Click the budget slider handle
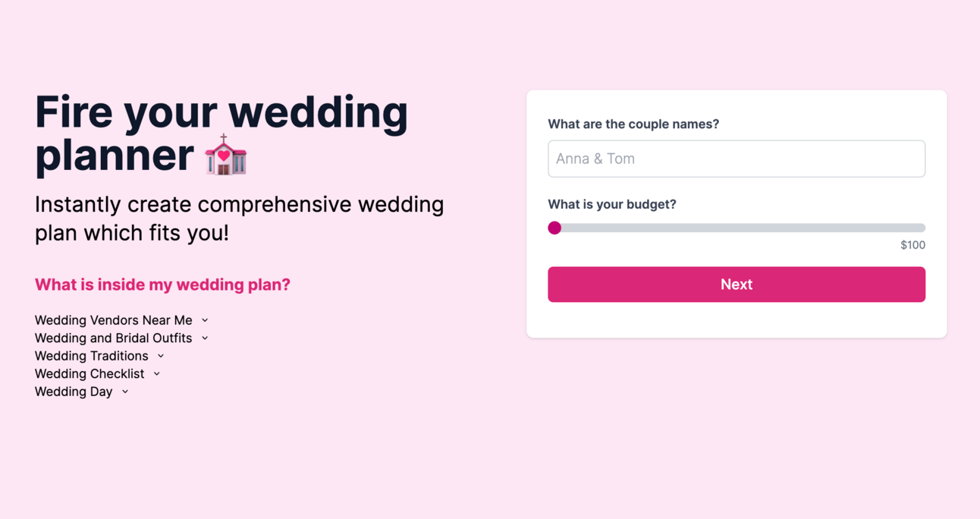The image size is (980, 519). (554, 228)
